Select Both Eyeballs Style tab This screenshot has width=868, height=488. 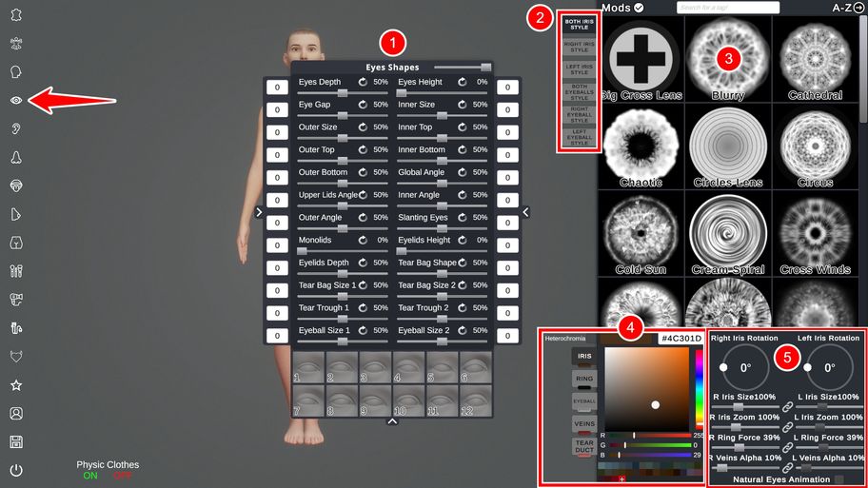(579, 92)
